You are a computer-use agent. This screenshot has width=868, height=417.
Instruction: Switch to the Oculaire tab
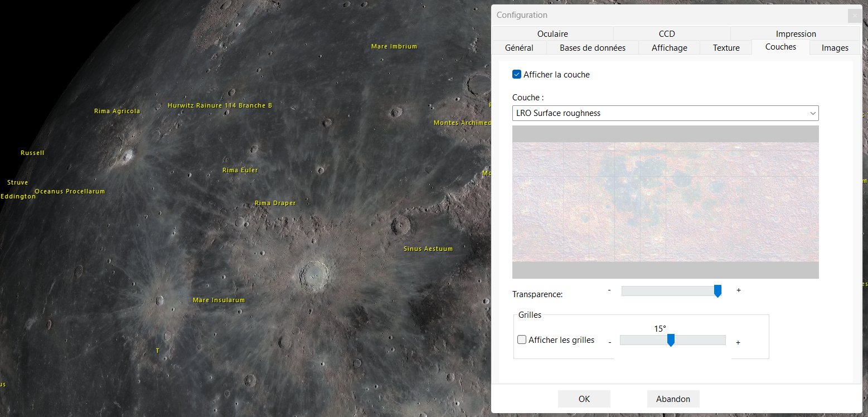pos(552,34)
